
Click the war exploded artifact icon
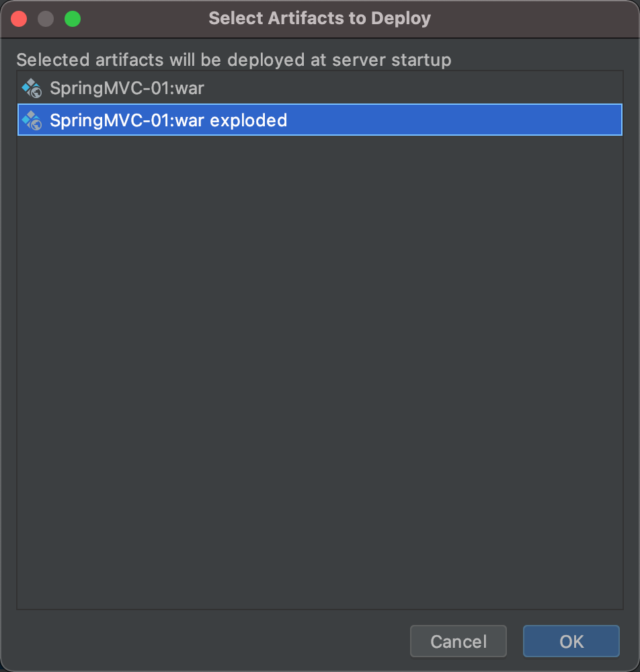pyautogui.click(x=32, y=120)
